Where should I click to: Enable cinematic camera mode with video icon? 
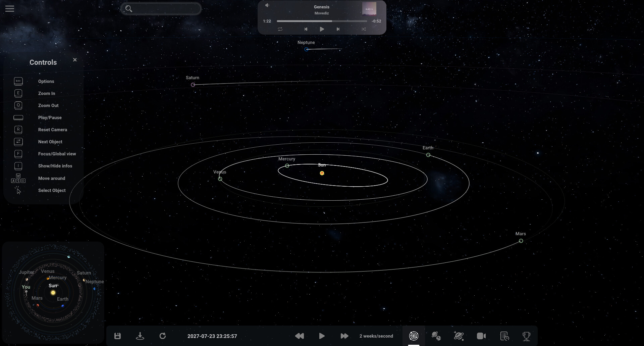481,336
